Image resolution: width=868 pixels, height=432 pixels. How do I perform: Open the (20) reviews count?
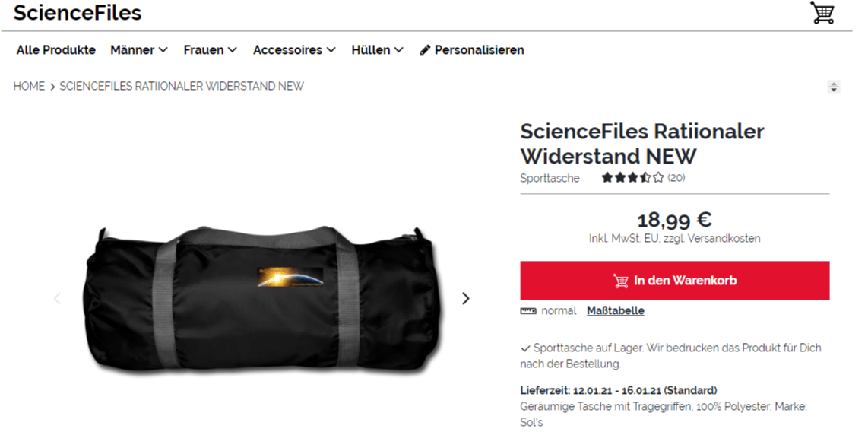[x=676, y=178]
